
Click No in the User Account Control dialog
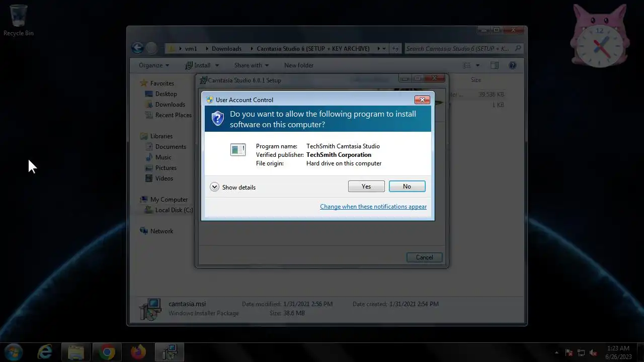click(x=407, y=187)
